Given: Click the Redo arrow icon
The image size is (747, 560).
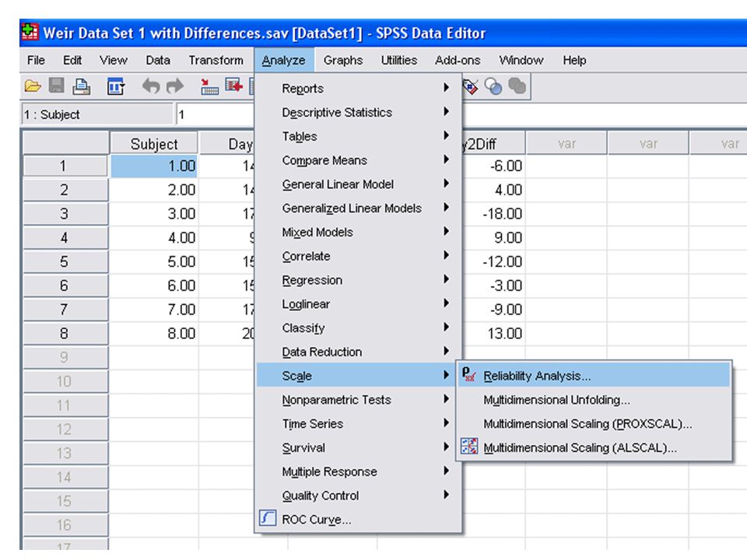Looking at the screenshot, I should tap(175, 86).
